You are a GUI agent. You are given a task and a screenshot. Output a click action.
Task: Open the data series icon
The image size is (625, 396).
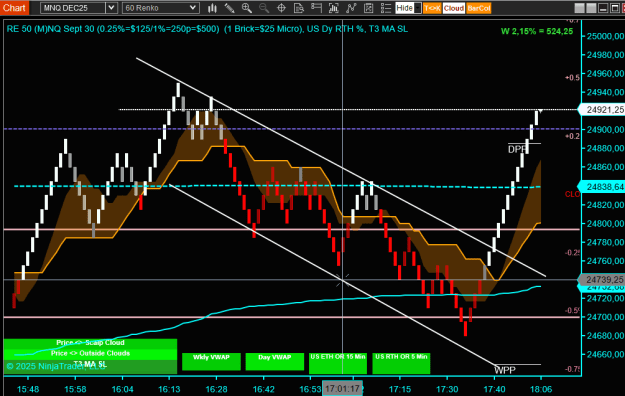334,8
